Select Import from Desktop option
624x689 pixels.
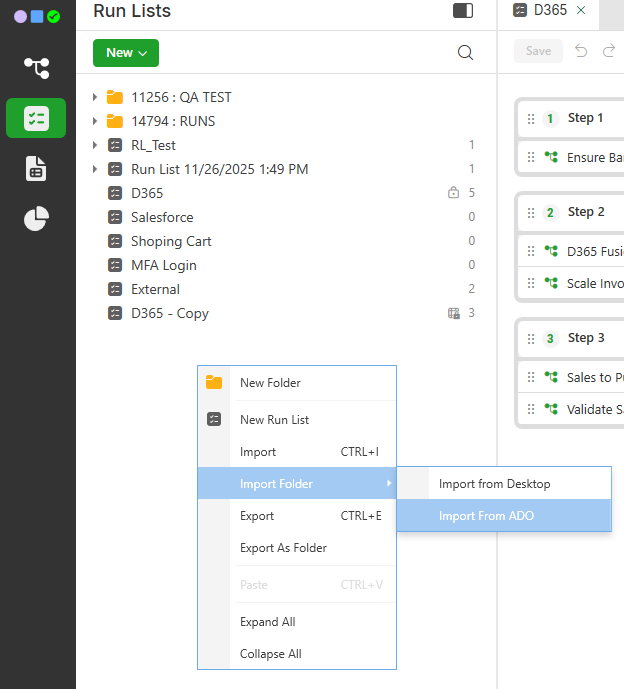click(x=494, y=484)
